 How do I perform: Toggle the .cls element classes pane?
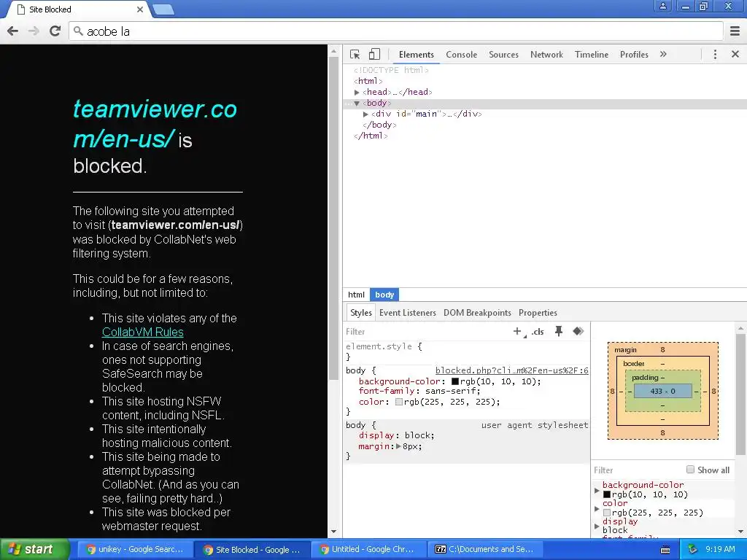tap(538, 332)
